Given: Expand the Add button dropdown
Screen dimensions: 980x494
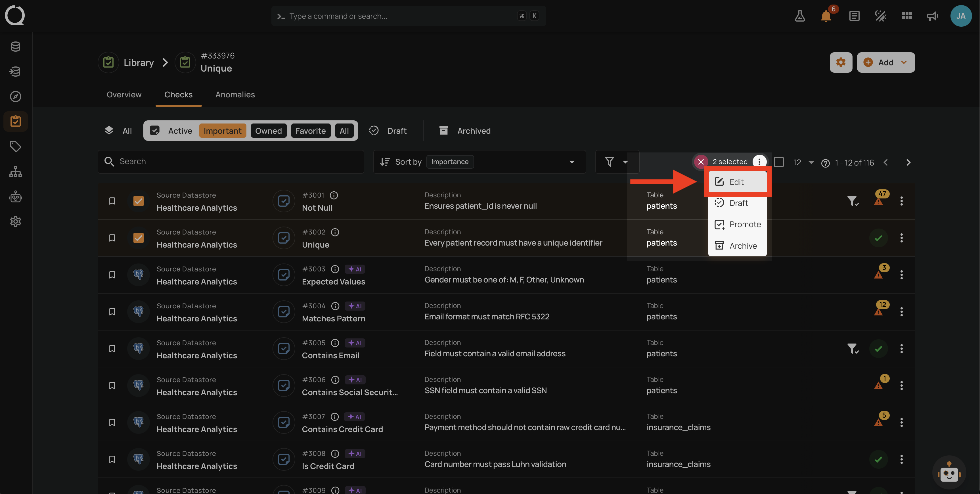Looking at the screenshot, I should (904, 62).
